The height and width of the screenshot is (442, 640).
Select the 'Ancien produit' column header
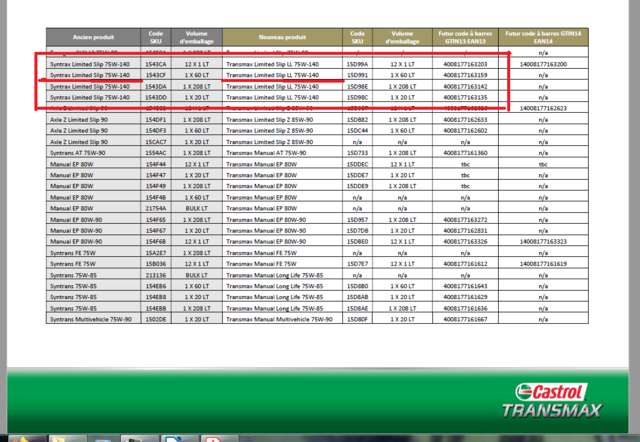pos(93,37)
